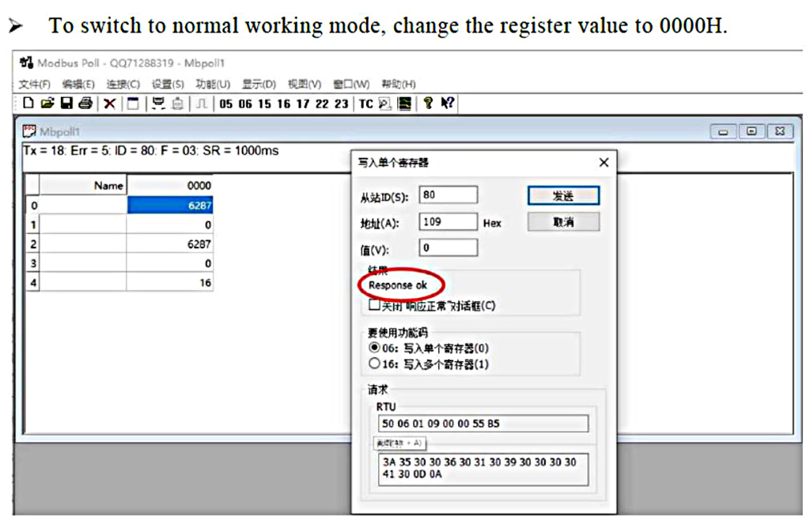Select 16 write multiple registers radio
810x532 pixels.
coord(374,364)
